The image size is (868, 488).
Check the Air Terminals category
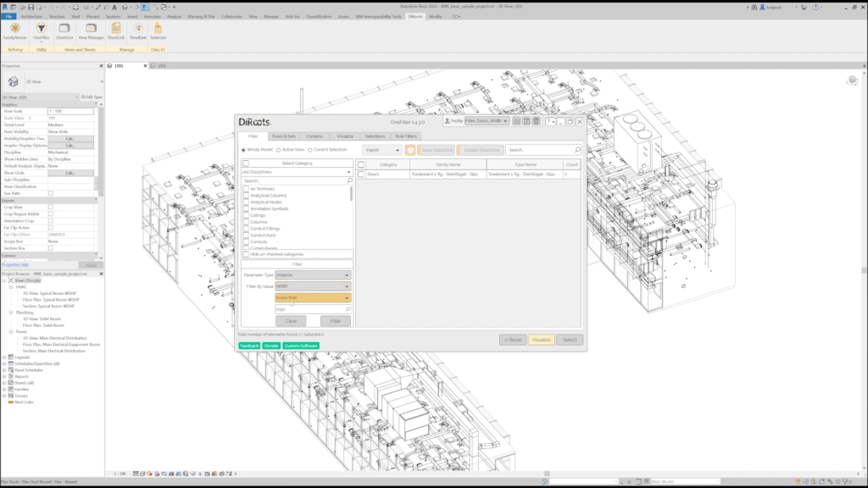[246, 189]
